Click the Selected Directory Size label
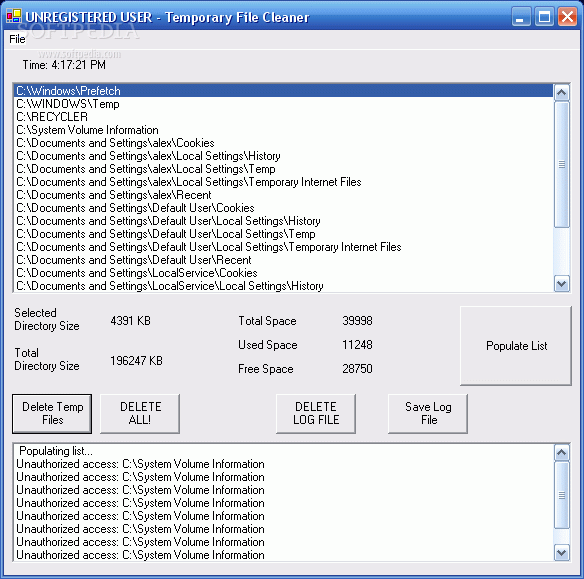Screen dimensions: 584x579 pos(47,319)
